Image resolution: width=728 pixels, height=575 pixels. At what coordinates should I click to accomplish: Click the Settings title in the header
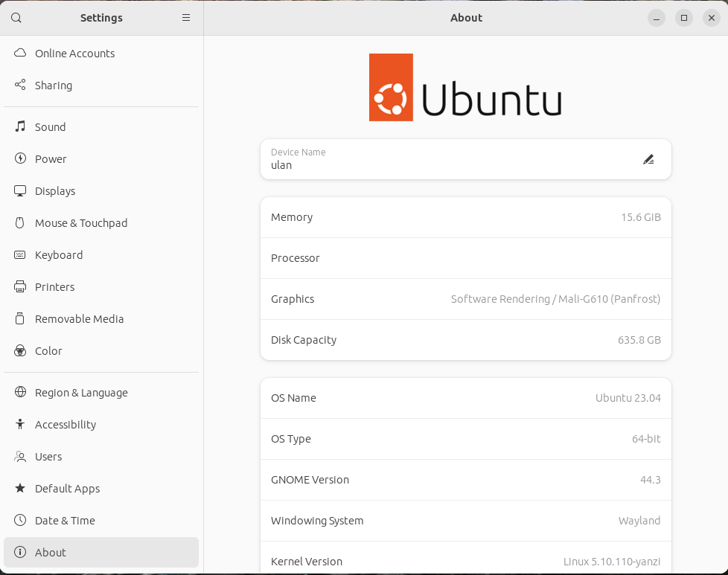click(101, 18)
